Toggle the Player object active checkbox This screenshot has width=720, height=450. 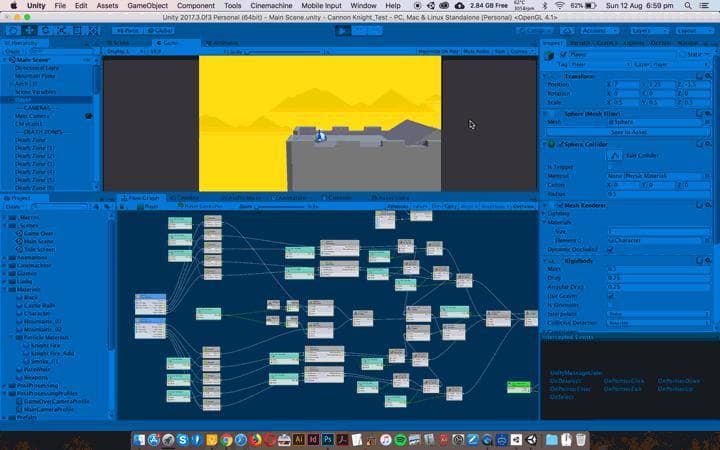[563, 55]
